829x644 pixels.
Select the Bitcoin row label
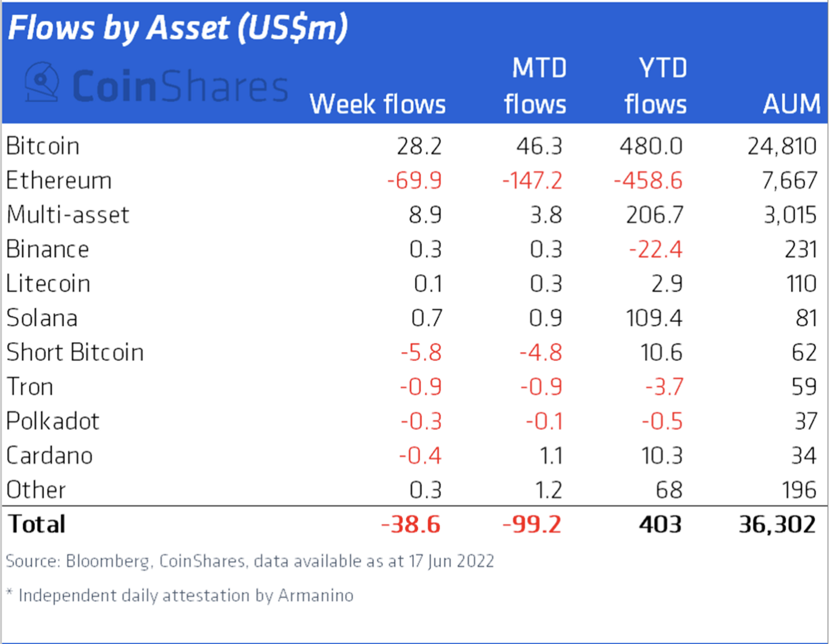pyautogui.click(x=43, y=146)
